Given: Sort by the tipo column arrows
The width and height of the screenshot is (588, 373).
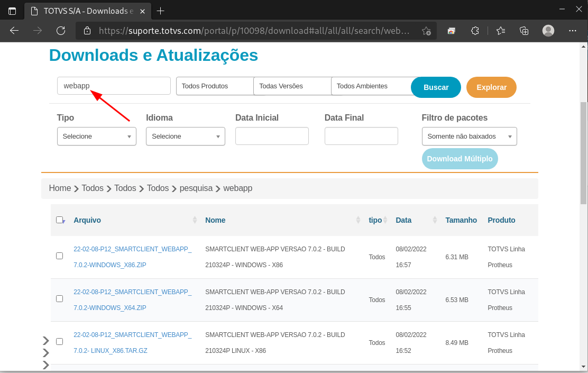Looking at the screenshot, I should pos(385,220).
